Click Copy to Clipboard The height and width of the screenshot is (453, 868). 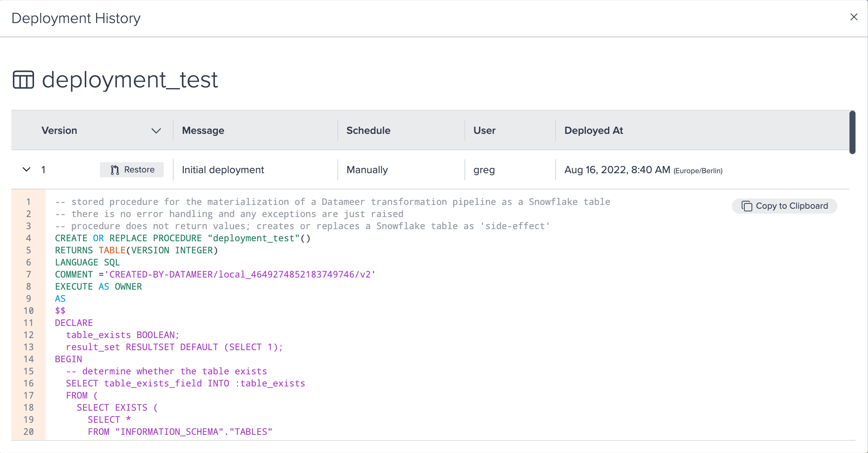pos(784,206)
